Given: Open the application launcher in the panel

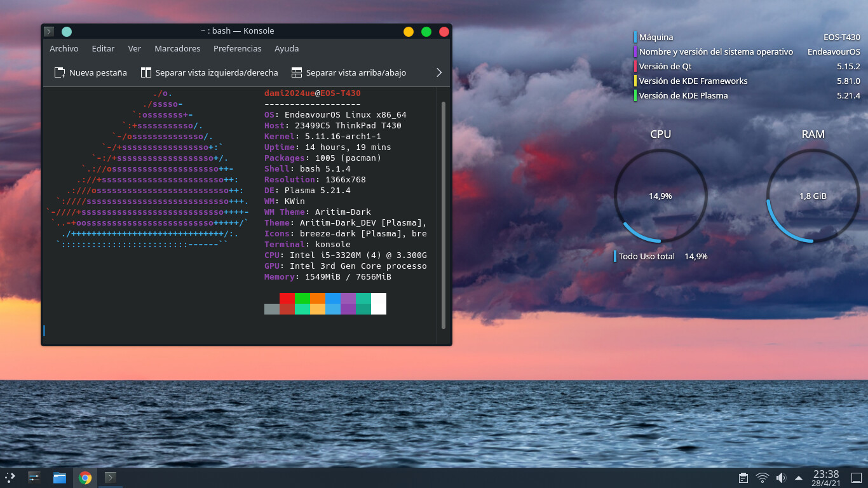Looking at the screenshot, I should tap(10, 477).
